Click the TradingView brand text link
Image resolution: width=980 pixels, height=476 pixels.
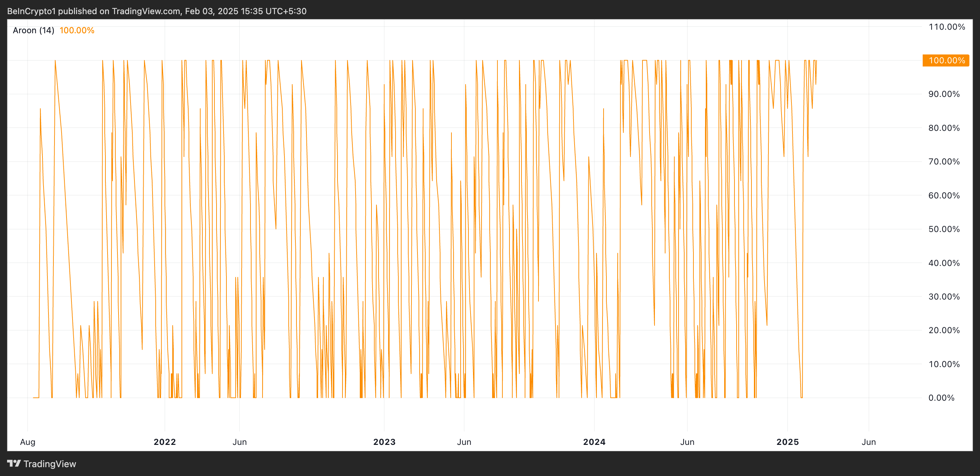coord(50,464)
